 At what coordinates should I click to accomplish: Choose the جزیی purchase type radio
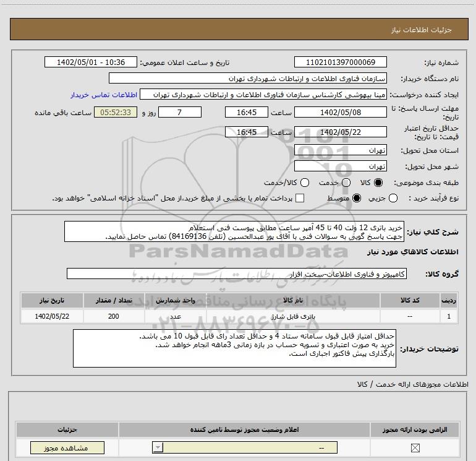(393, 198)
